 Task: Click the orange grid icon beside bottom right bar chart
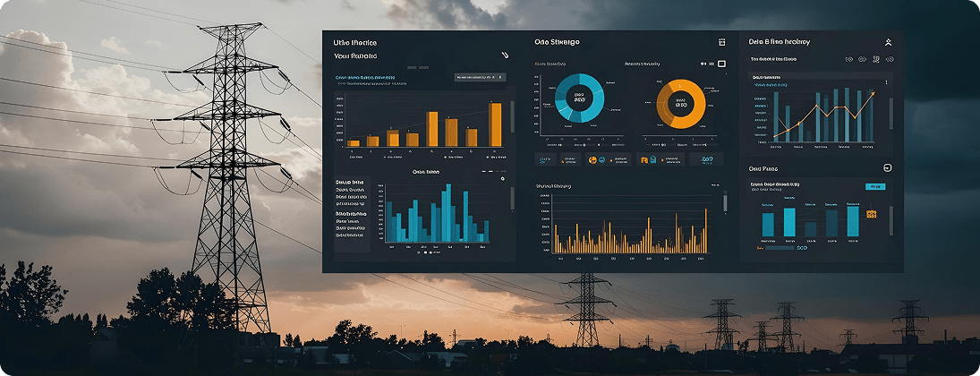[872, 214]
